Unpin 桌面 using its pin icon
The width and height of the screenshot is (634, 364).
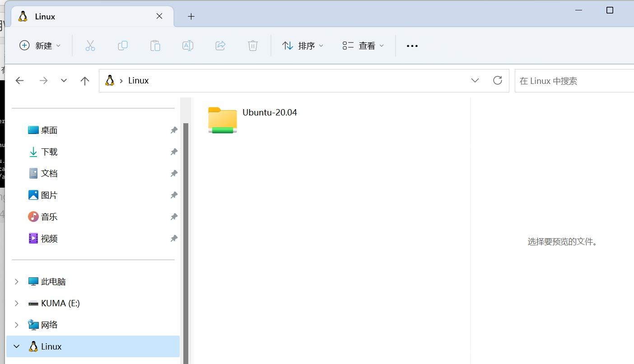tap(174, 130)
